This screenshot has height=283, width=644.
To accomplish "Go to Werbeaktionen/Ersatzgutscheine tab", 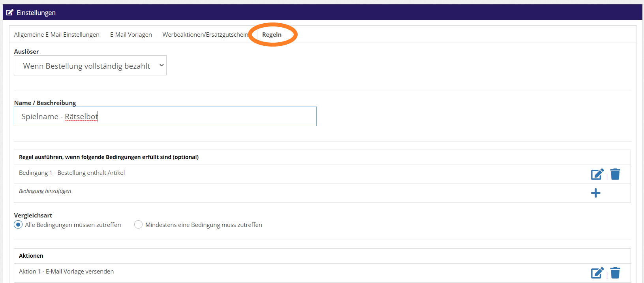I will tap(205, 35).
